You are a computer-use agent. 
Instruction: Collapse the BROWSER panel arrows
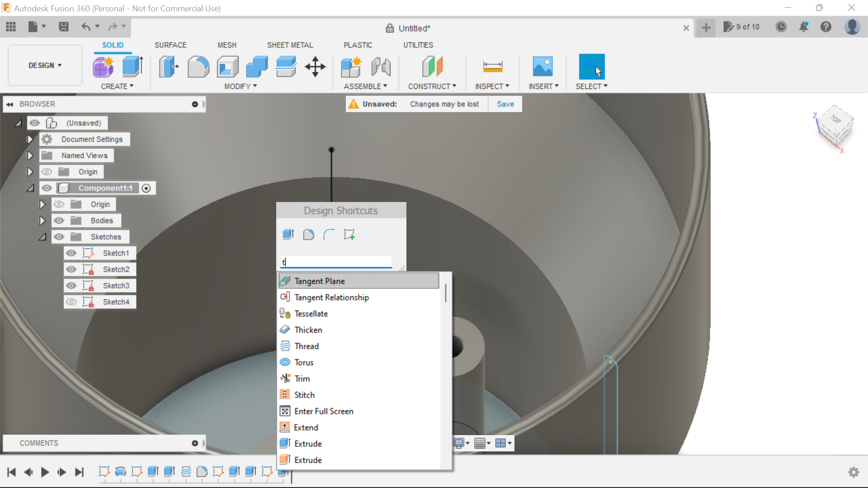(x=9, y=104)
